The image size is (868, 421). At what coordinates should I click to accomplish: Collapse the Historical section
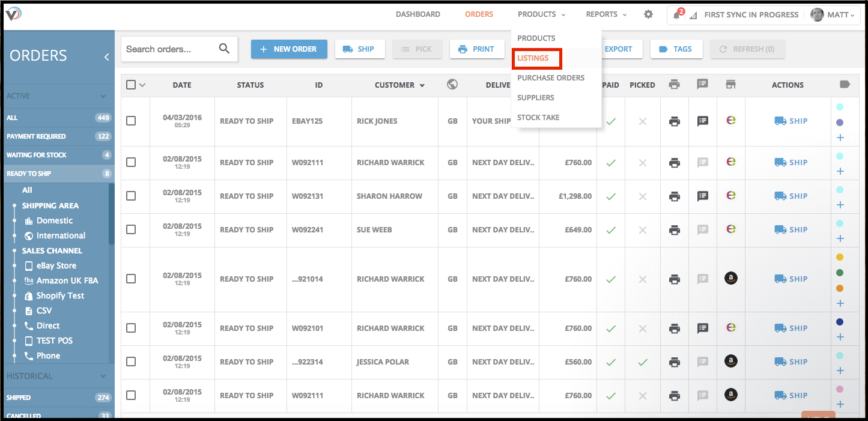pos(103,376)
